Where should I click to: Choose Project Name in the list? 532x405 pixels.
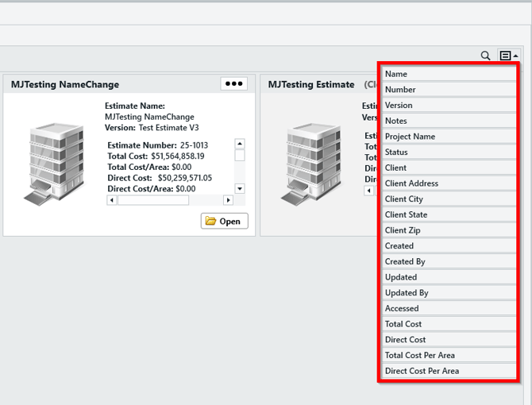tap(449, 137)
